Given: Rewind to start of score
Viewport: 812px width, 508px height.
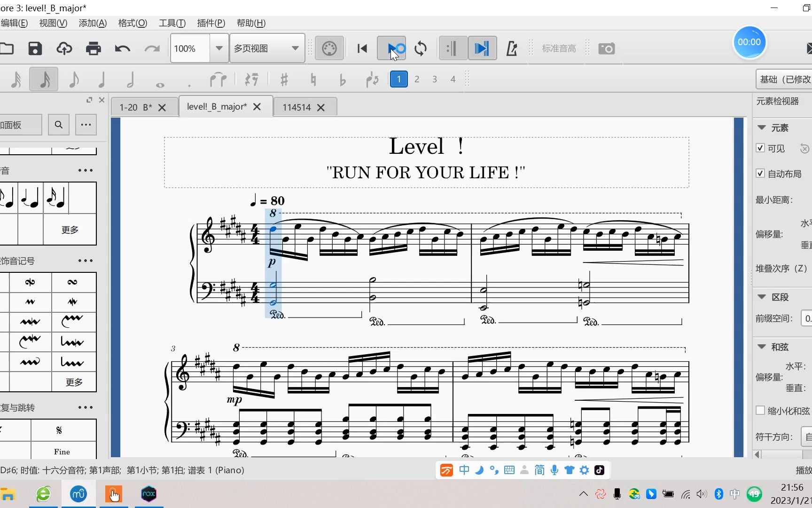Looking at the screenshot, I should 362,48.
